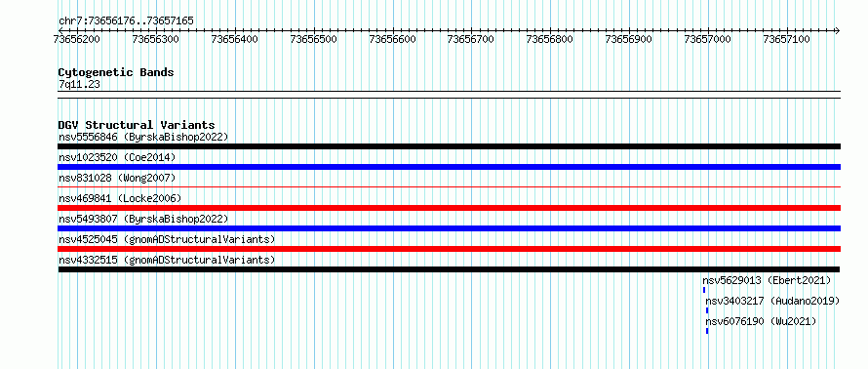Click the black bar for nsv5556846
The image size is (868, 369).
pyautogui.click(x=449, y=146)
